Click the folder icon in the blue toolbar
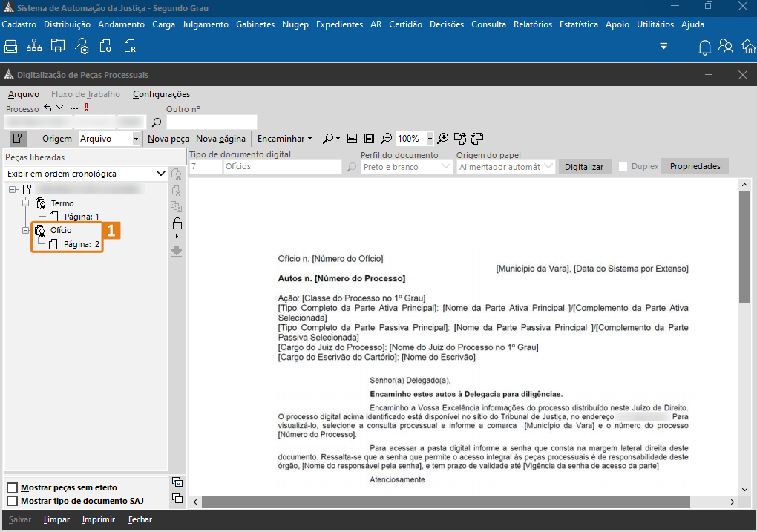Image resolution: width=757 pixels, height=532 pixels. [58, 46]
